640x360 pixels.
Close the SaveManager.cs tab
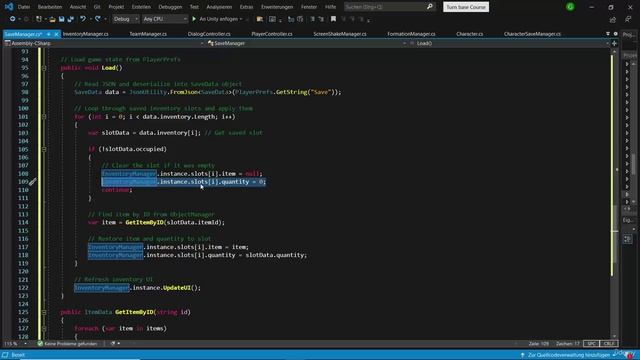point(56,34)
